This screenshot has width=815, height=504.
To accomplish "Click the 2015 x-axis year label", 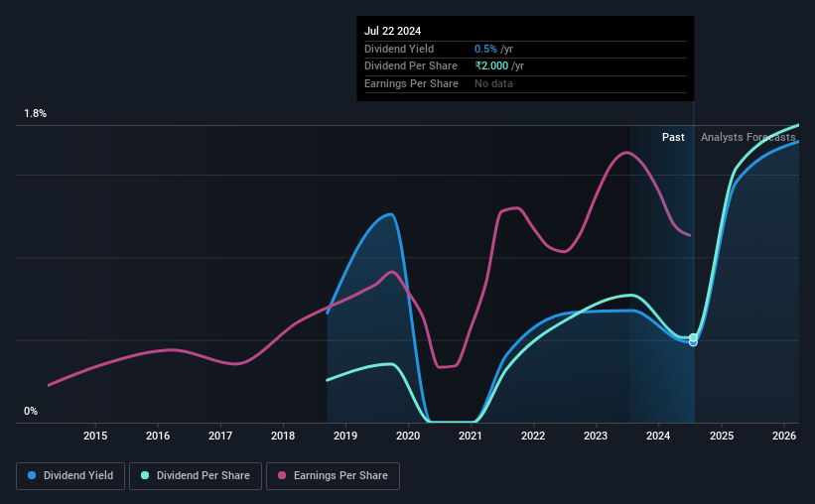I will pos(95,436).
